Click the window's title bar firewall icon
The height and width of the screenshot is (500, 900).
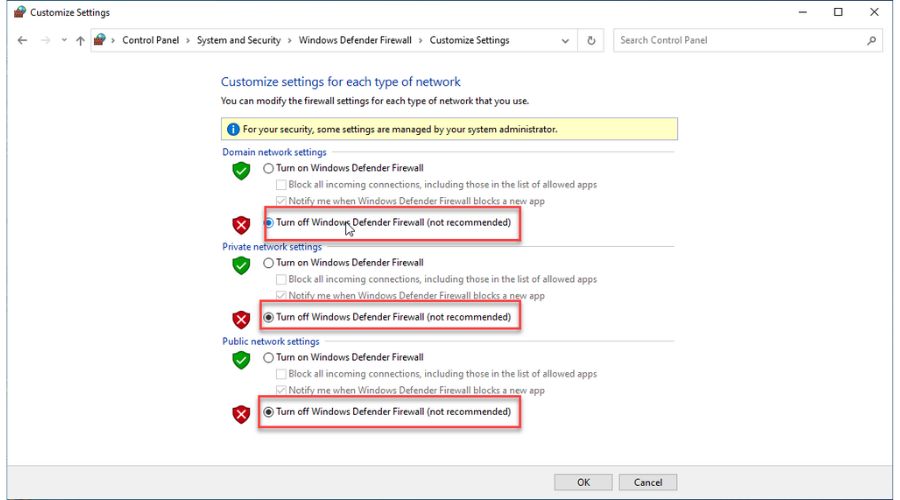click(20, 12)
